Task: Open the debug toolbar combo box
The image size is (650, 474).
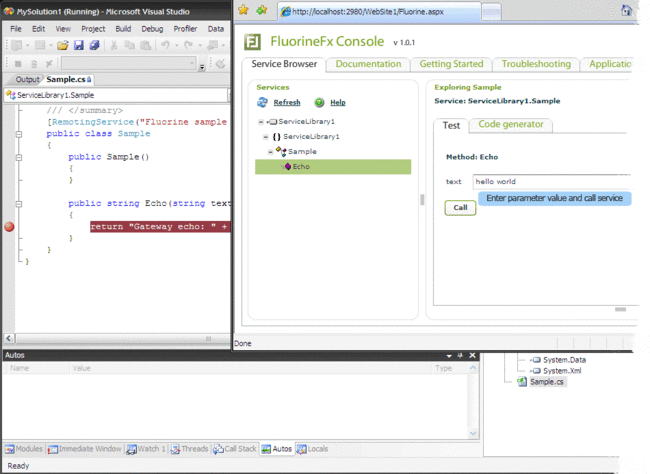Action: (192, 63)
